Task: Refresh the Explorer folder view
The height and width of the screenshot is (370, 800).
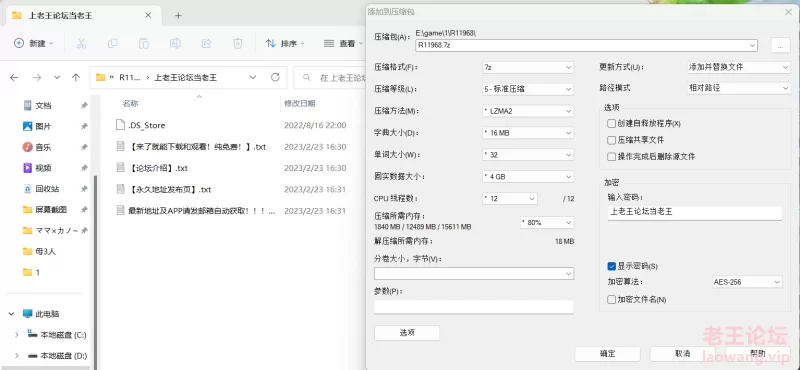Action: point(275,77)
